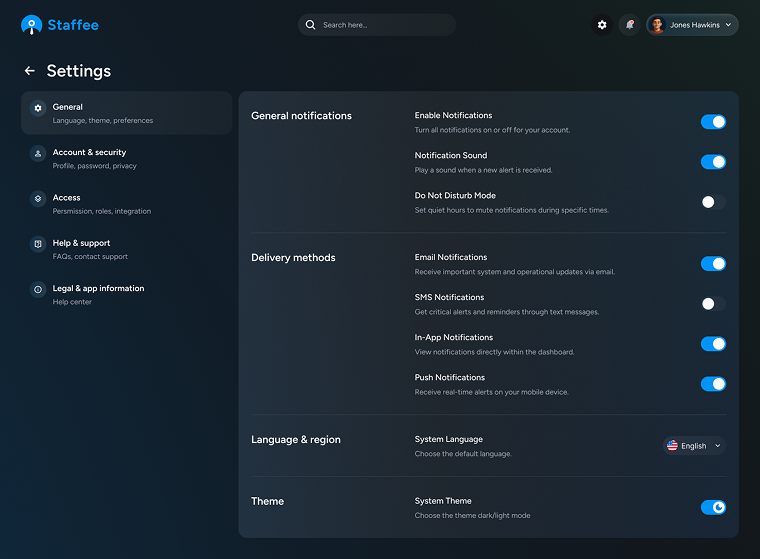Image resolution: width=760 pixels, height=559 pixels.
Task: Open the notifications bell icon
Action: click(630, 25)
